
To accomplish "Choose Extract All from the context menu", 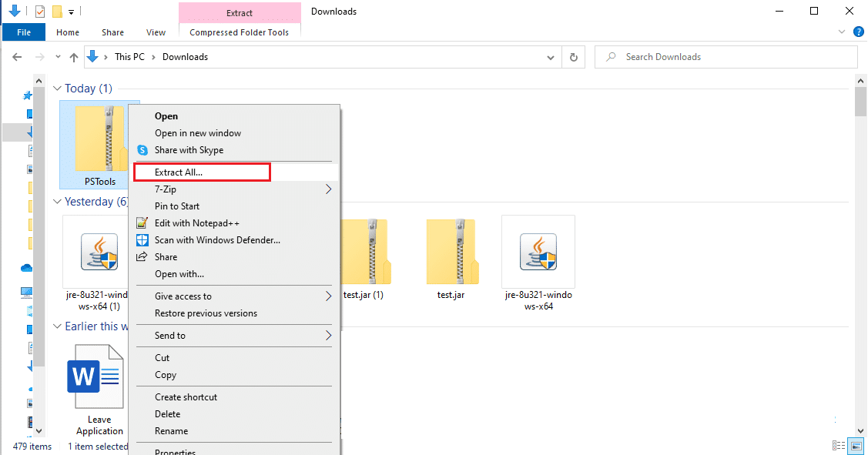I will click(202, 171).
